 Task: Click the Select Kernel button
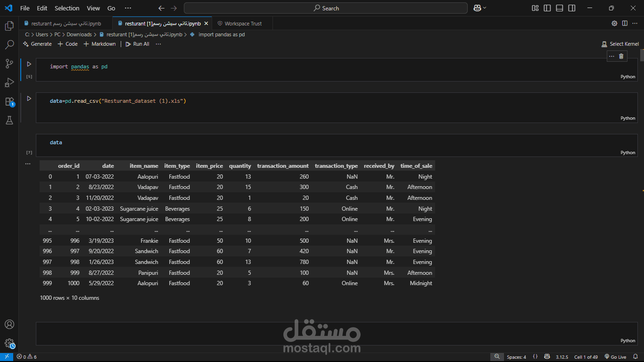[x=620, y=44]
